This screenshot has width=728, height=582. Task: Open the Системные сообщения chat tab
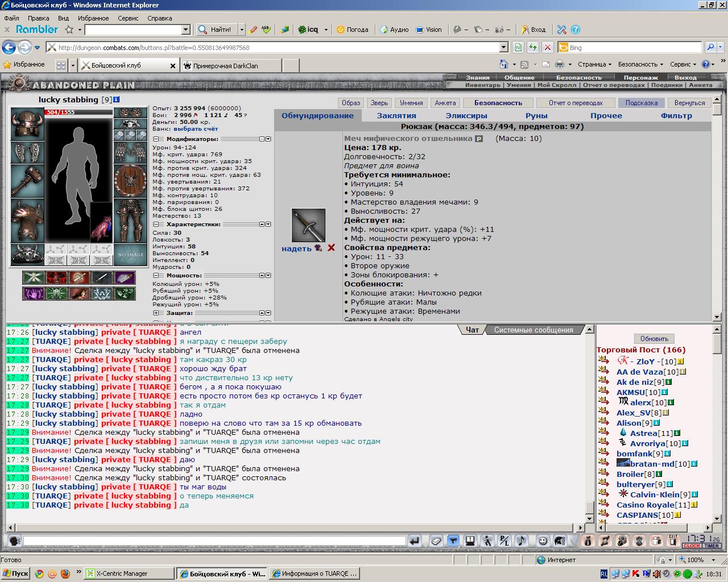[x=533, y=330]
